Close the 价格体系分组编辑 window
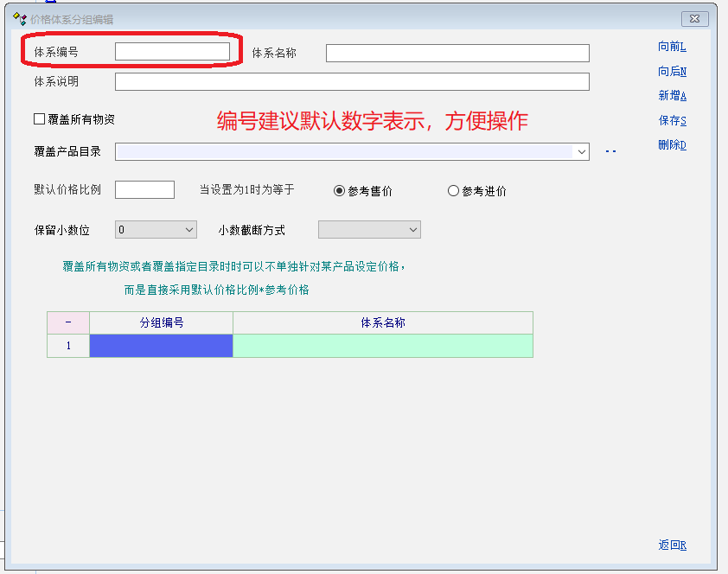 [694, 19]
